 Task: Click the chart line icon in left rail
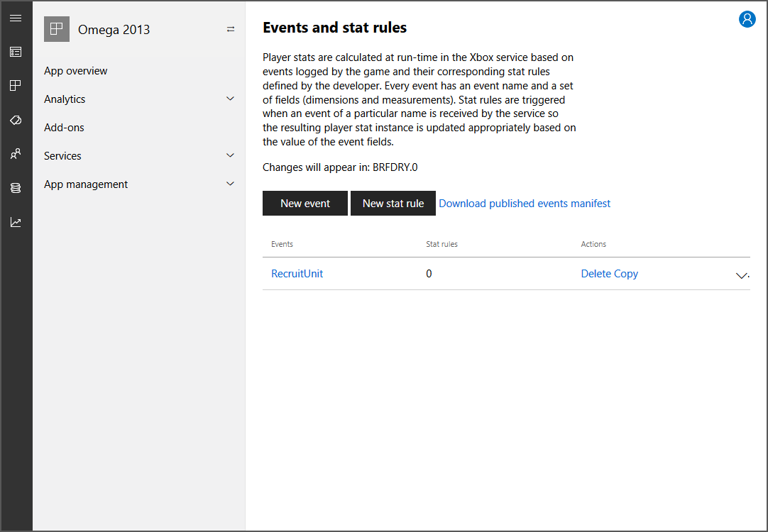coord(16,222)
